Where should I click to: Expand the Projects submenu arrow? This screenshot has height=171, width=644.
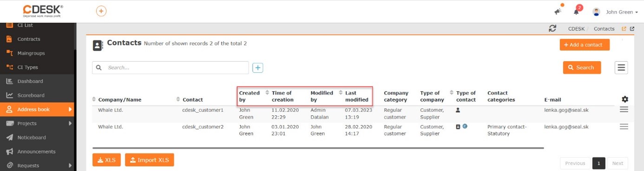tap(71, 124)
